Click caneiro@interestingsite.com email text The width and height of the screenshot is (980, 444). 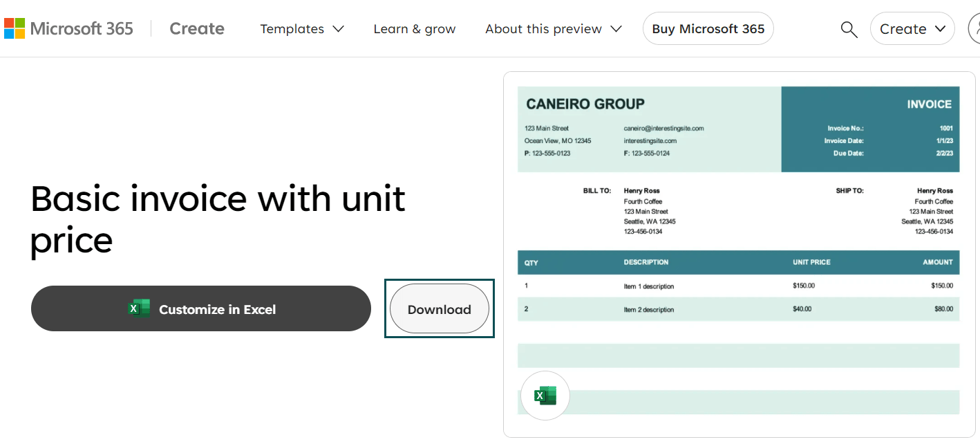[663, 128]
